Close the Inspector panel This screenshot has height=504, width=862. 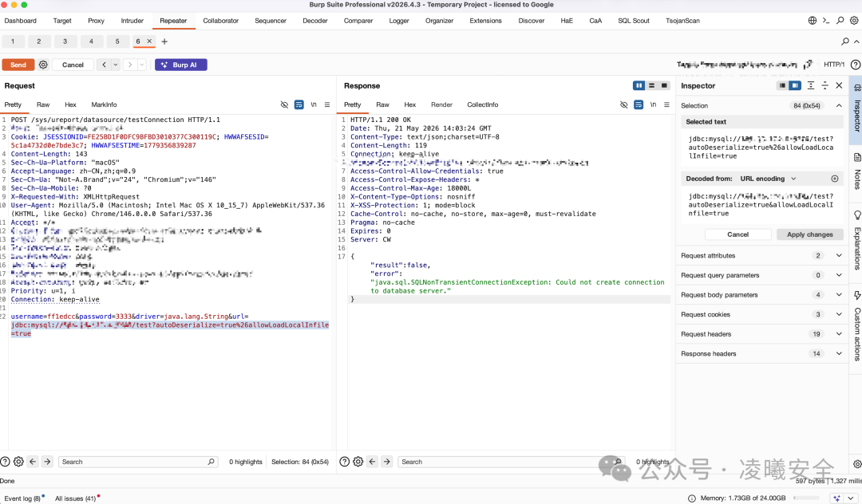[839, 85]
